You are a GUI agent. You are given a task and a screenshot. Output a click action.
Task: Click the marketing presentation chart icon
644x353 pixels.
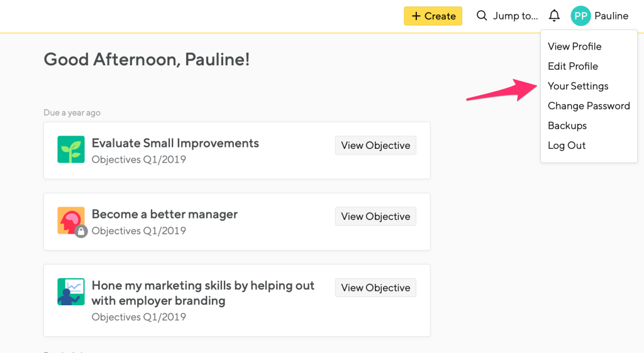click(71, 291)
